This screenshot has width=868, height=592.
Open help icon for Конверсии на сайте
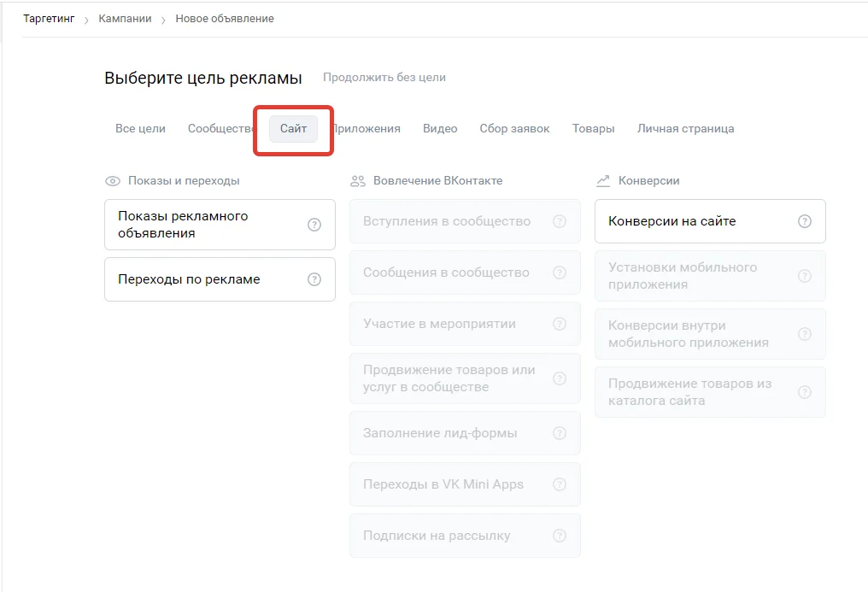[x=805, y=221]
